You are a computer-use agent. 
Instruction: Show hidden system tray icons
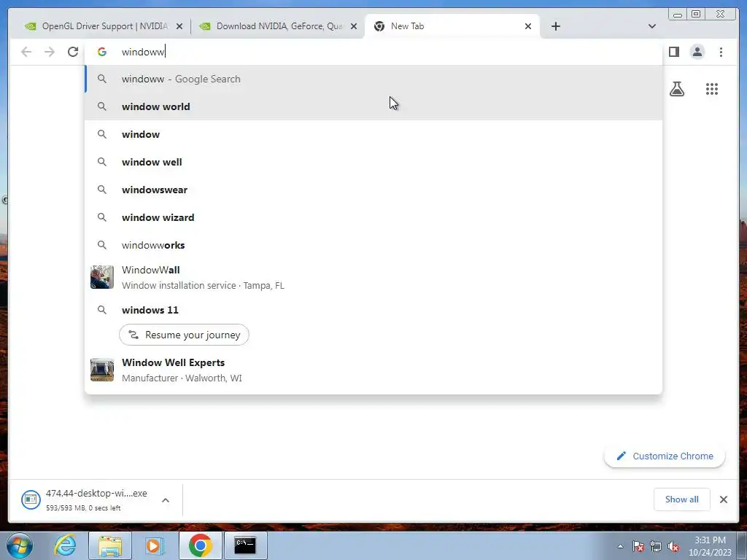[x=620, y=547]
